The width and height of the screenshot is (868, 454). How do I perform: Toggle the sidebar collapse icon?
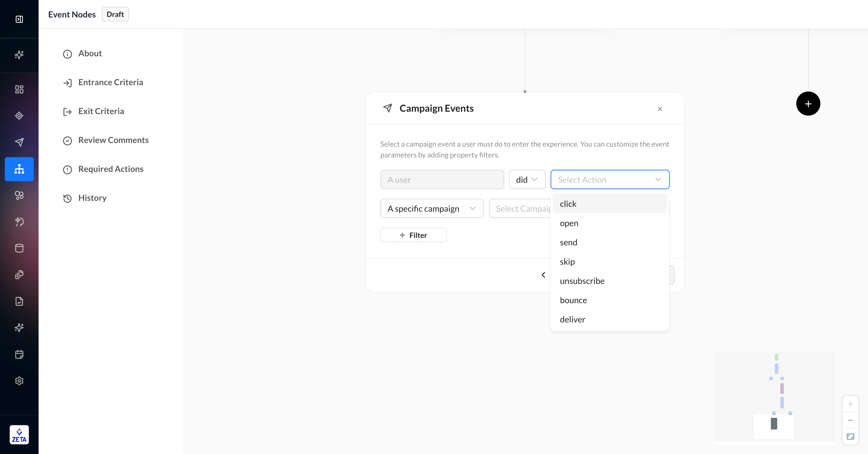(x=19, y=19)
